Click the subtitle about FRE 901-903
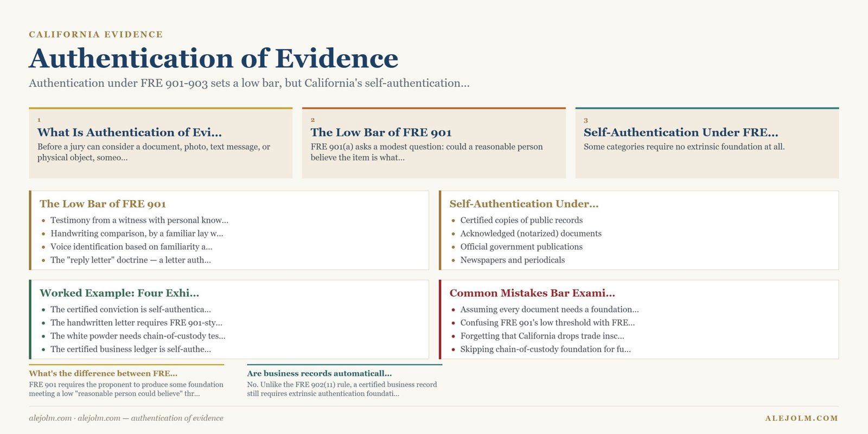The image size is (868, 434). click(x=249, y=83)
